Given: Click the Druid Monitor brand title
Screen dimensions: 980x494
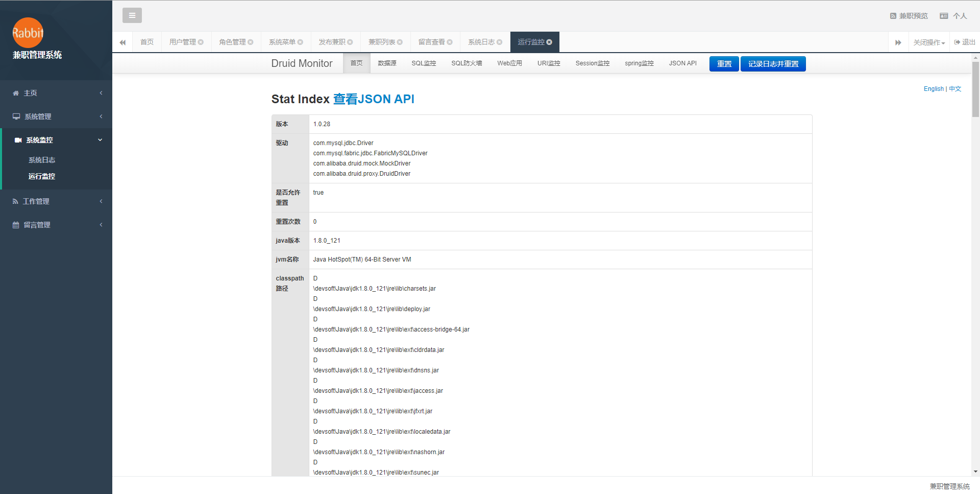Looking at the screenshot, I should (302, 63).
